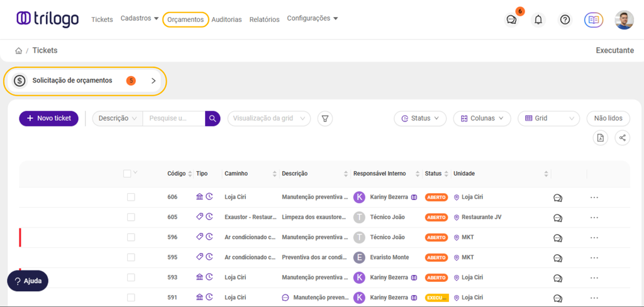Toggle the select-all checkbox in grid header
This screenshot has height=307, width=644.
pyautogui.click(x=128, y=174)
